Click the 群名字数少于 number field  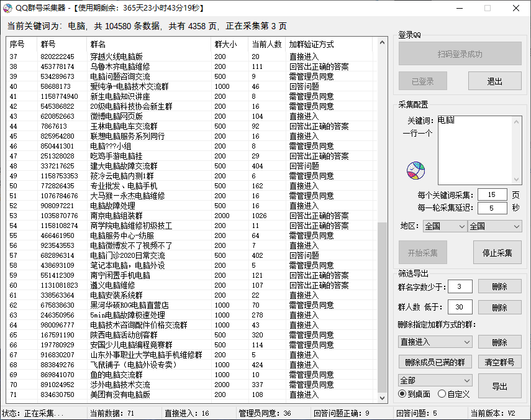460,286
